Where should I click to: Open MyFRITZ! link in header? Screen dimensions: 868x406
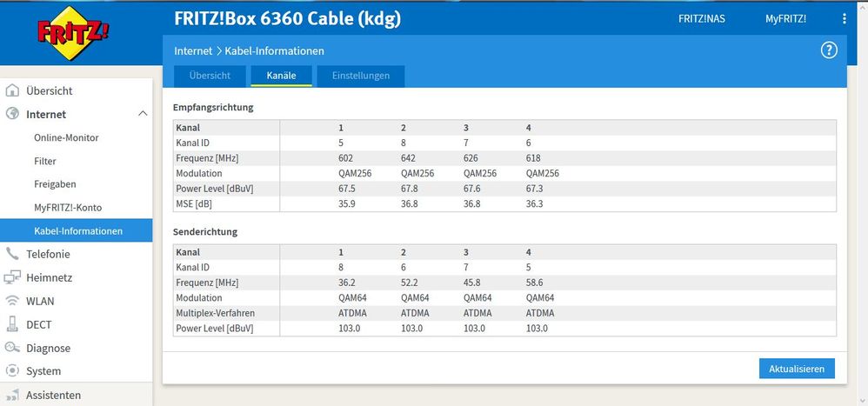click(785, 19)
